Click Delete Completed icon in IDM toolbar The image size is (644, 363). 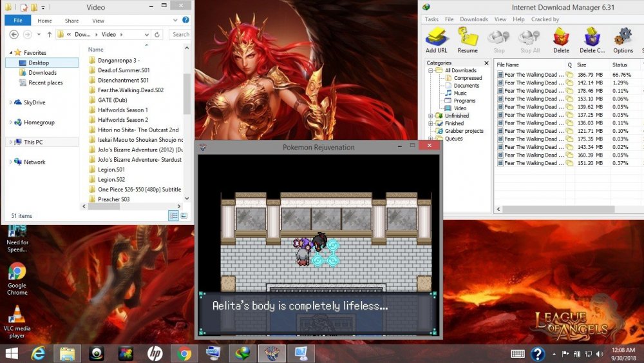coord(592,40)
